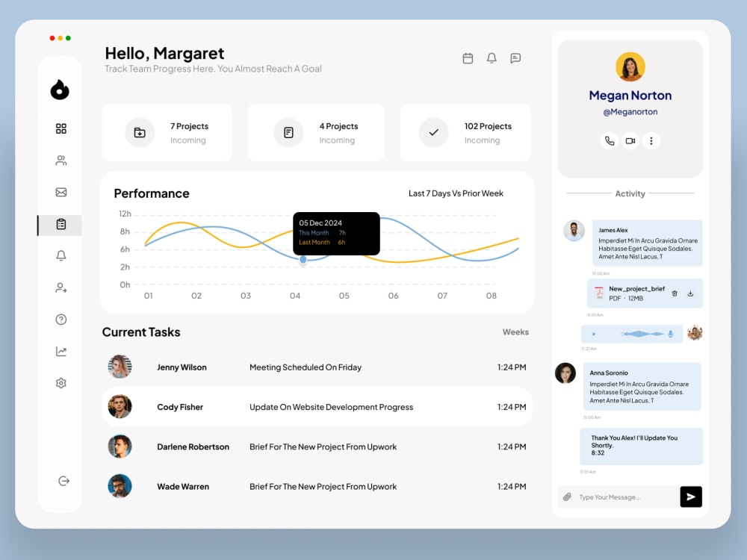Screen dimensions: 747x560
Task: Click the PDF file icon for New_project_brief
Action: click(x=599, y=293)
